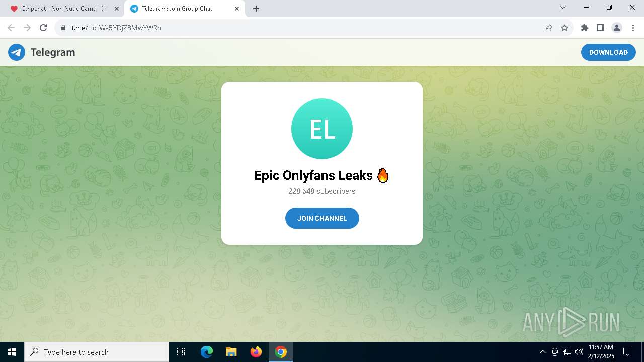Click the Chrome taskbar icon
Image resolution: width=644 pixels, height=362 pixels.
pyautogui.click(x=281, y=352)
